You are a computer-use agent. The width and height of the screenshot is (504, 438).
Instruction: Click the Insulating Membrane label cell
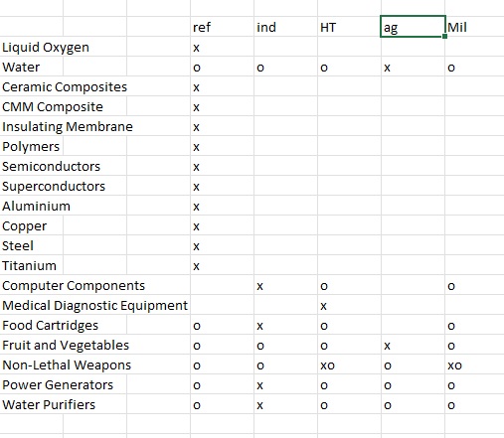[x=68, y=126]
